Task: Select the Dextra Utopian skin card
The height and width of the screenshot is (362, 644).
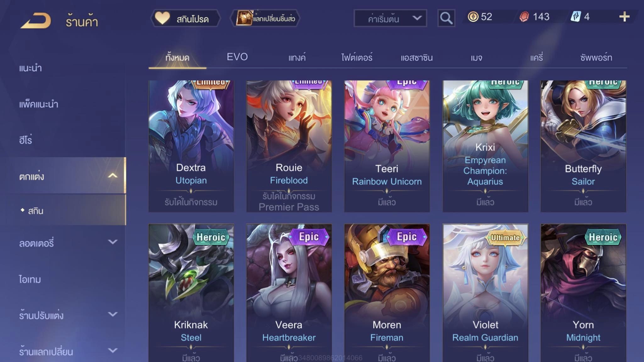Action: 191,146
